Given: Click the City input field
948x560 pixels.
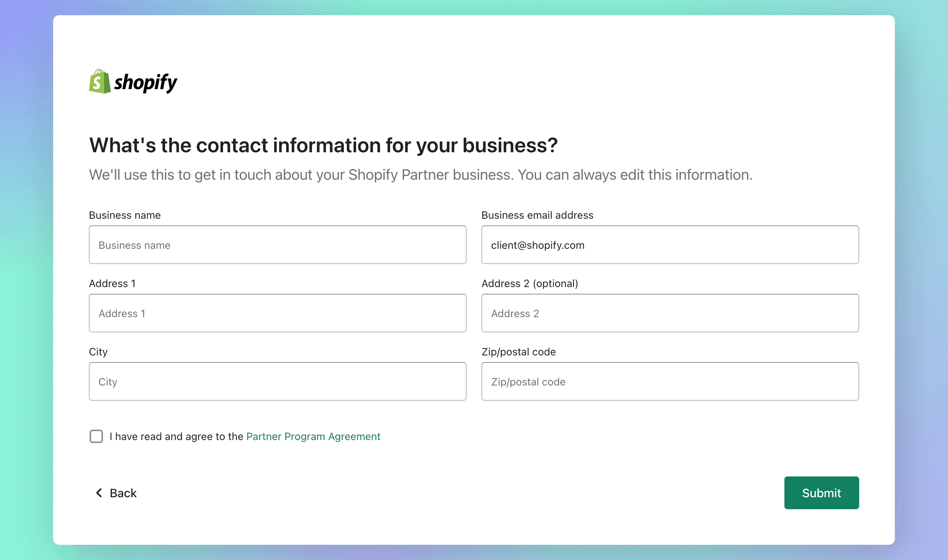Looking at the screenshot, I should point(278,382).
